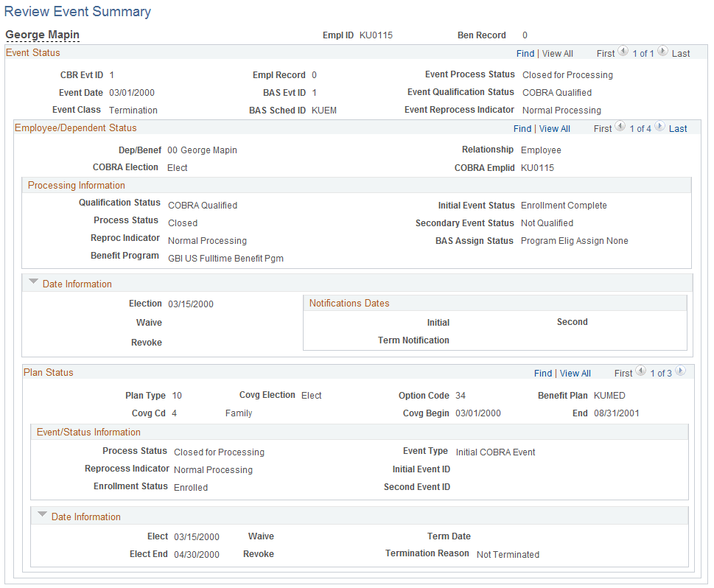Click First in Employee/Dependent Status header
This screenshot has height=588, width=714.
click(603, 129)
